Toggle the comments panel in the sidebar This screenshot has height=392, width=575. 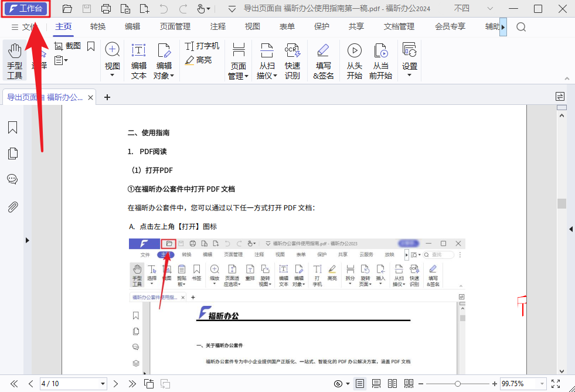point(12,179)
